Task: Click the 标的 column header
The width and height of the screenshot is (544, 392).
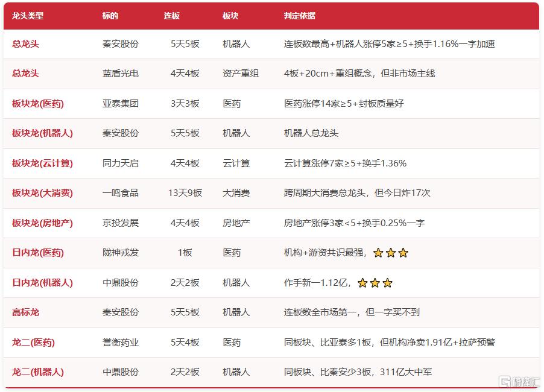Action: (110, 16)
